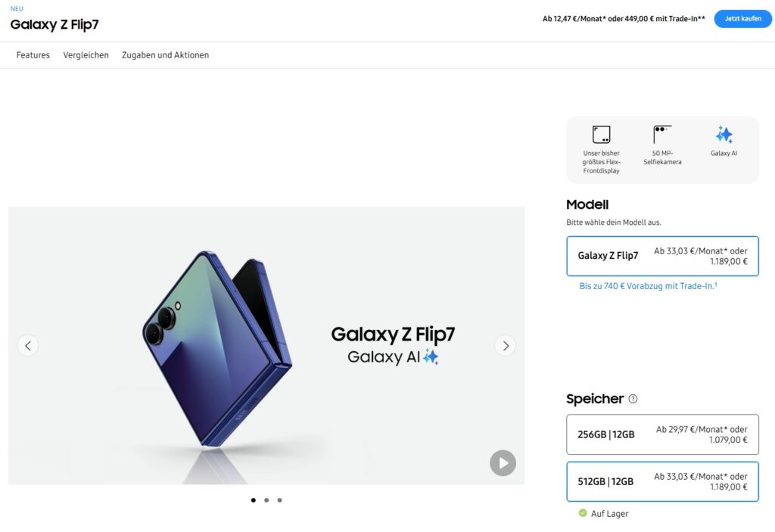
Task: Jump to the third carousel slide dot
Action: [x=279, y=500]
